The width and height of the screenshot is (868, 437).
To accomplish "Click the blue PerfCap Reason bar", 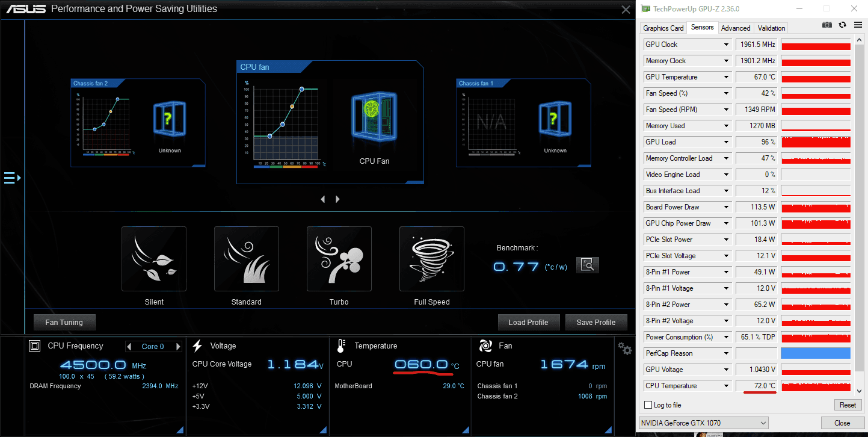I will [x=816, y=353].
